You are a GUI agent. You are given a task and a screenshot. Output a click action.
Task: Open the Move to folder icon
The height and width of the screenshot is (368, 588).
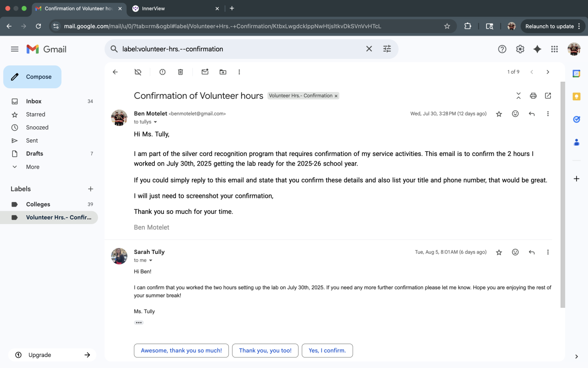223,72
